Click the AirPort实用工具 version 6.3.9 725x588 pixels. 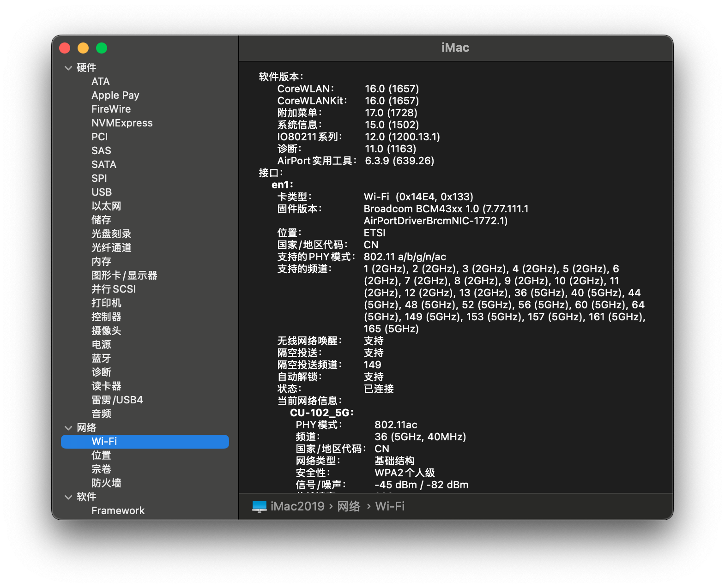pyautogui.click(x=400, y=161)
